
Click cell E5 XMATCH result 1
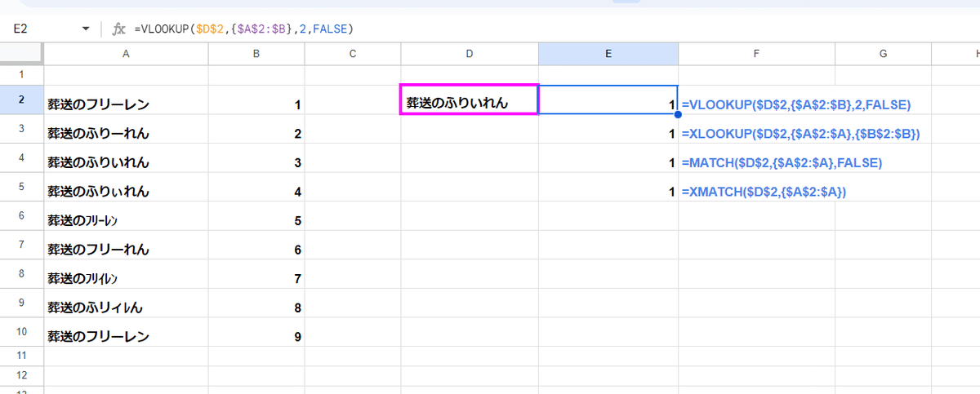coord(608,188)
